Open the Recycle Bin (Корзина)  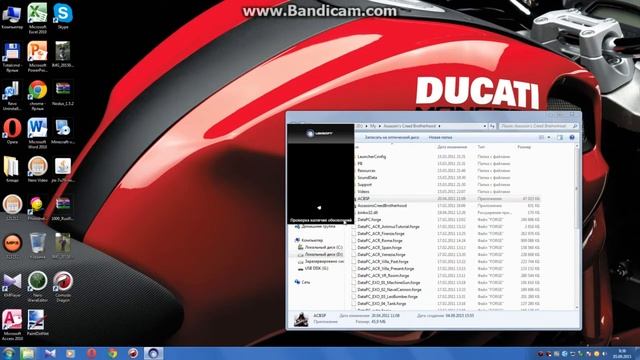[37, 245]
